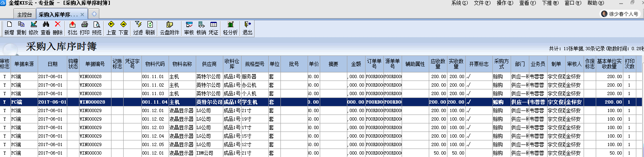Click the 开票标志 column header
The height and width of the screenshot is (157, 644).
(479, 64)
